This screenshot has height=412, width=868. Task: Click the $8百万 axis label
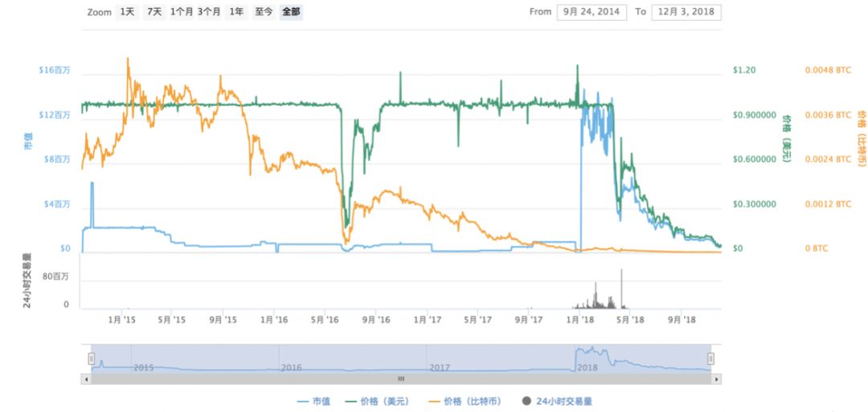[x=56, y=159]
